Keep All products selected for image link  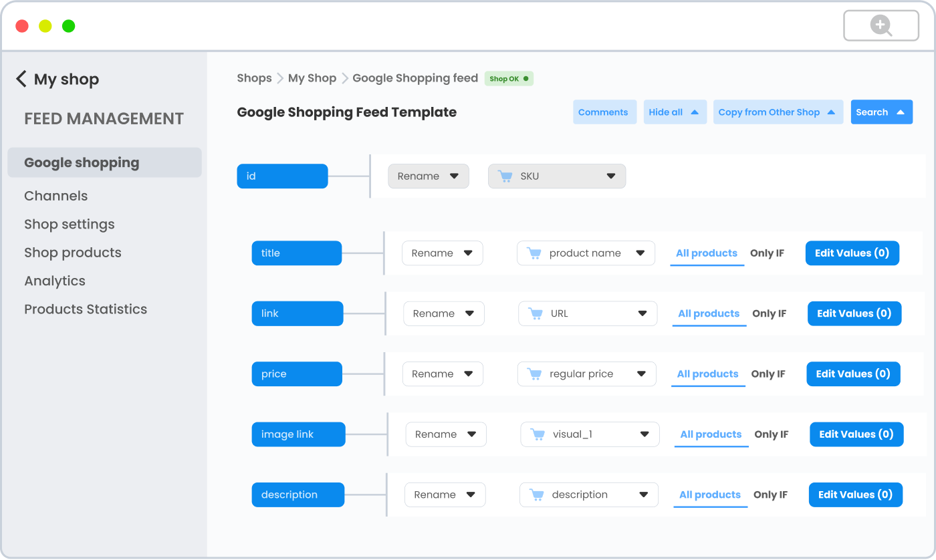point(711,434)
